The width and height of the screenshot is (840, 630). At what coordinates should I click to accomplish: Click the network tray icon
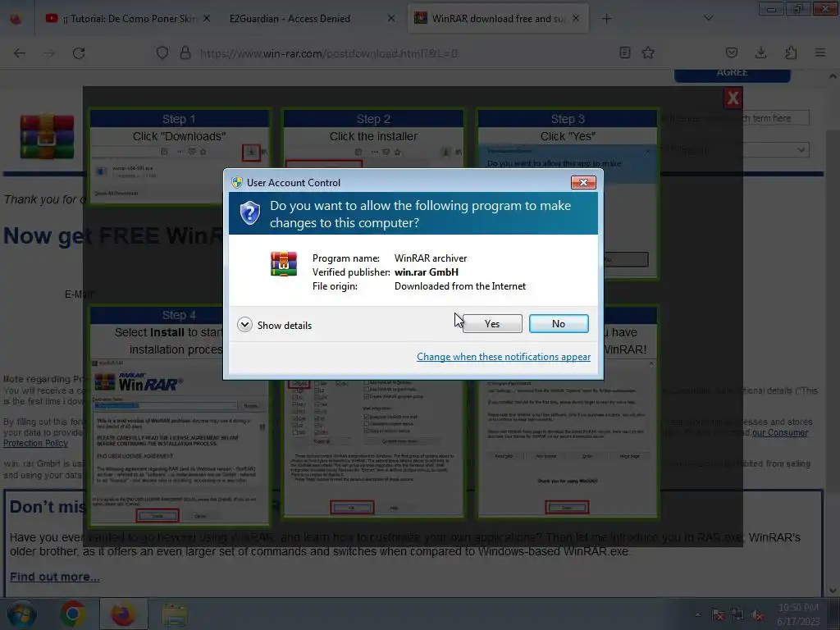click(737, 615)
